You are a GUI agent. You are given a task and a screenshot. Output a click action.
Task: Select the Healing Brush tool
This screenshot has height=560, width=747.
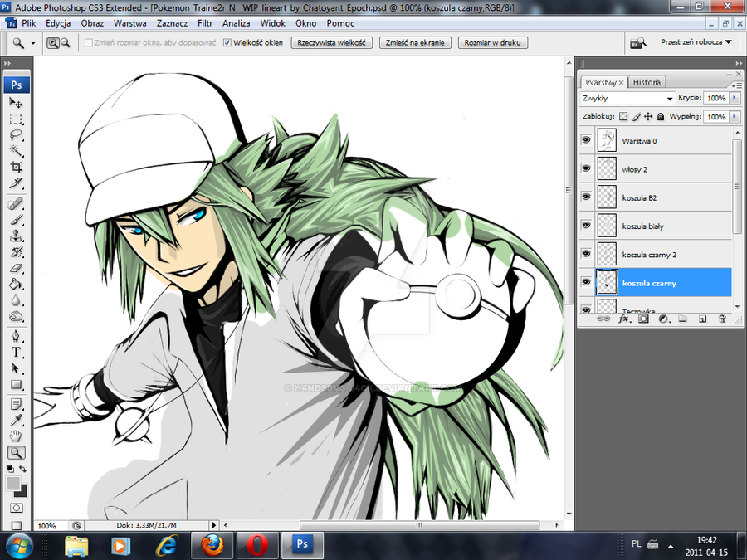[16, 204]
